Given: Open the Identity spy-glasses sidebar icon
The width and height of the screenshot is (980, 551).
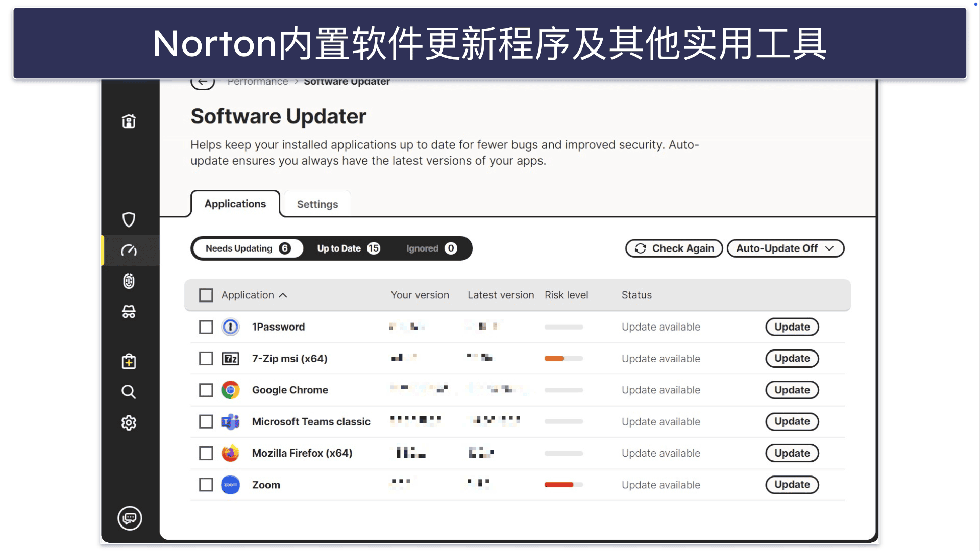Looking at the screenshot, I should [129, 312].
